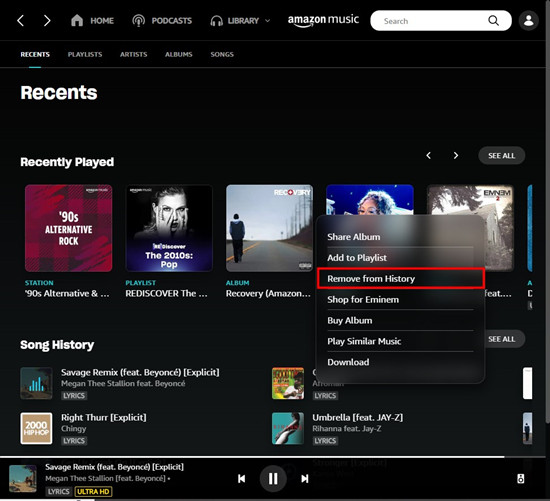Click See All for Recently Played
550x501 pixels.
pos(502,155)
